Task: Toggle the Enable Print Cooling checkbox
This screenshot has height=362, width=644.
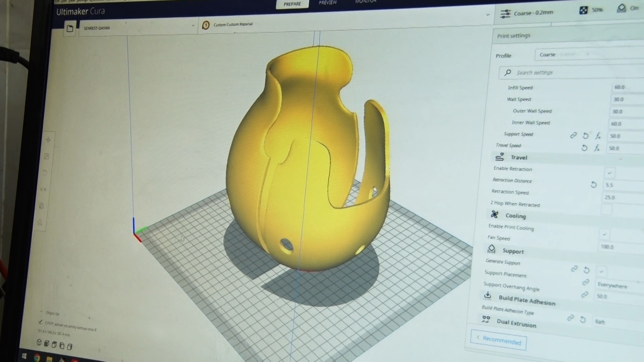Action: pos(604,234)
